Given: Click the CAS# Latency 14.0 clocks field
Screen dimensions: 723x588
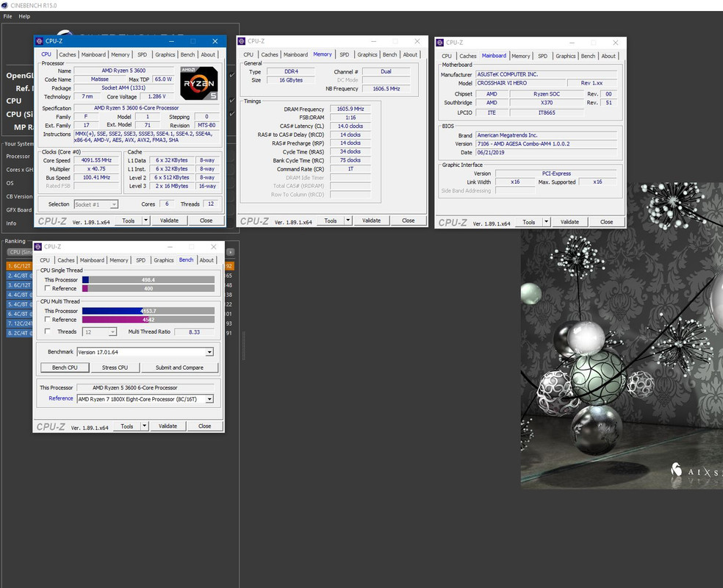Looking at the screenshot, I should [350, 126].
